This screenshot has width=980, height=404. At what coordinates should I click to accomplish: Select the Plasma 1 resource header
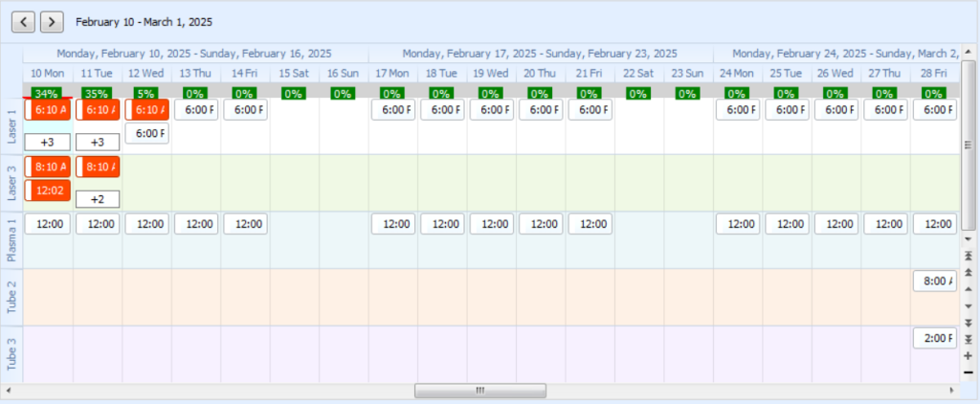click(x=11, y=240)
